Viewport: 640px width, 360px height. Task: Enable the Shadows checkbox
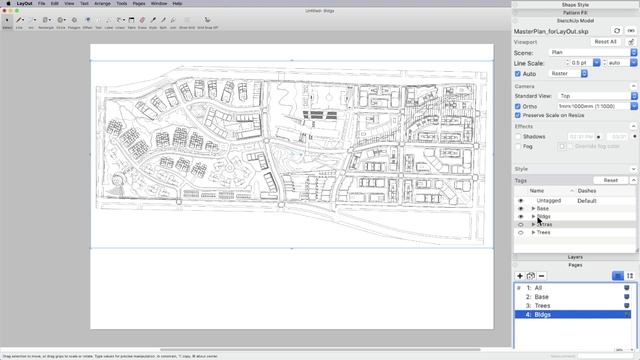tap(518, 137)
